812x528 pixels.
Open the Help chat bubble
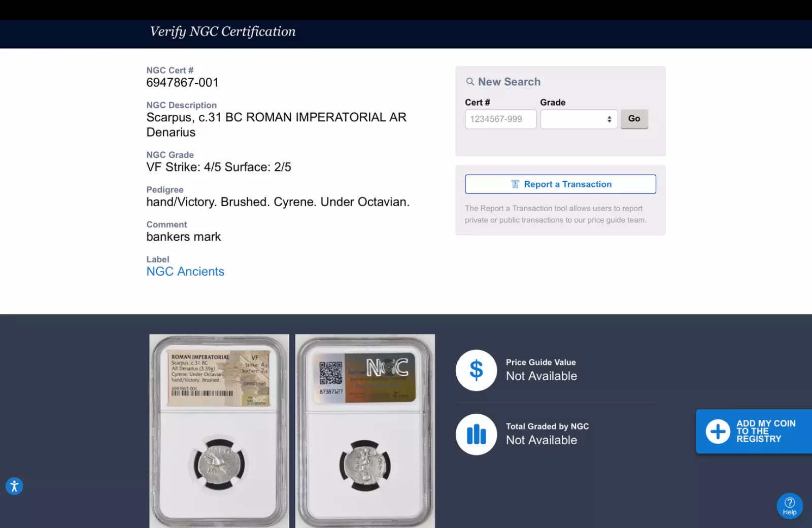coord(789,506)
